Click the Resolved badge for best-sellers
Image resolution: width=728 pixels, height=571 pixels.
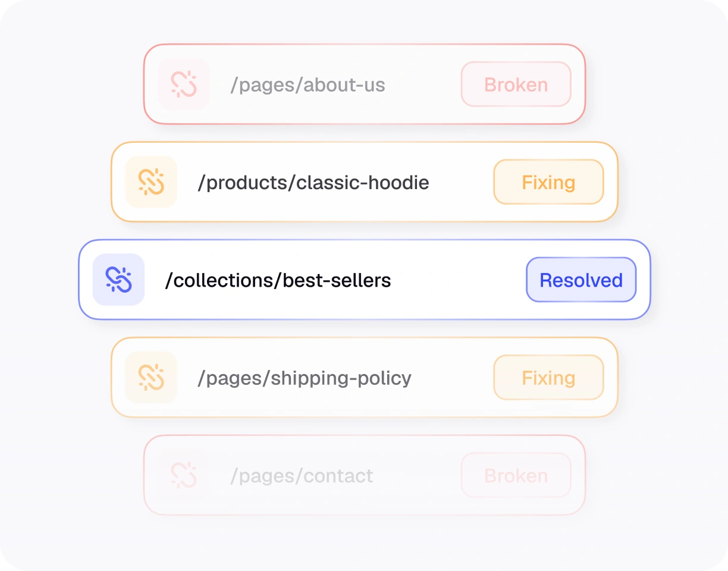(x=581, y=280)
